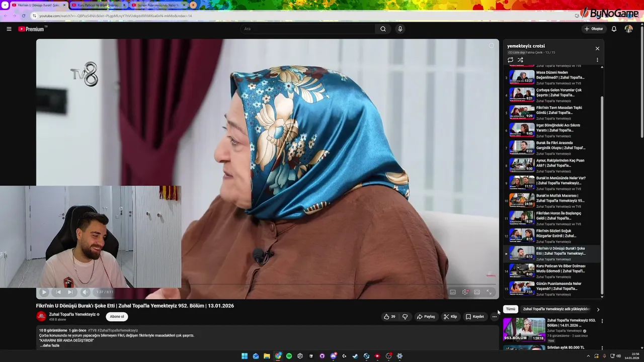The width and height of the screenshot is (644, 362).
Task: Open more actions three-dot under video
Action: click(x=495, y=317)
